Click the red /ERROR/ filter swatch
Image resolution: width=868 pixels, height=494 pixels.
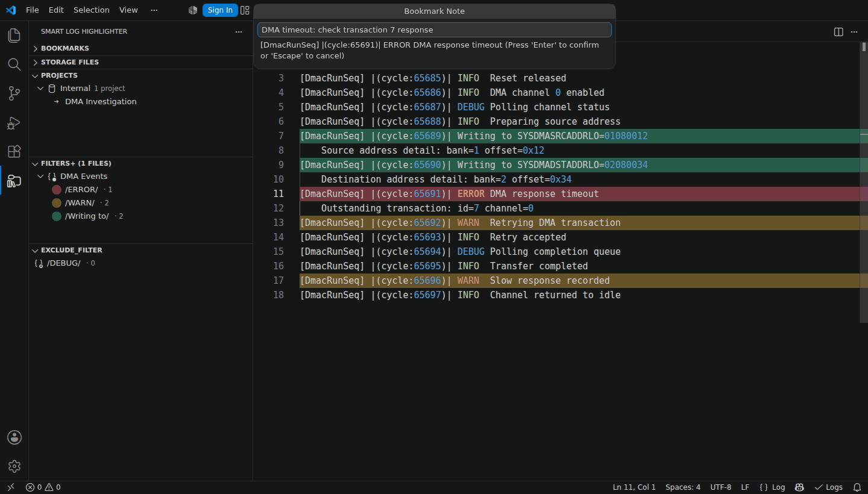pyautogui.click(x=57, y=190)
